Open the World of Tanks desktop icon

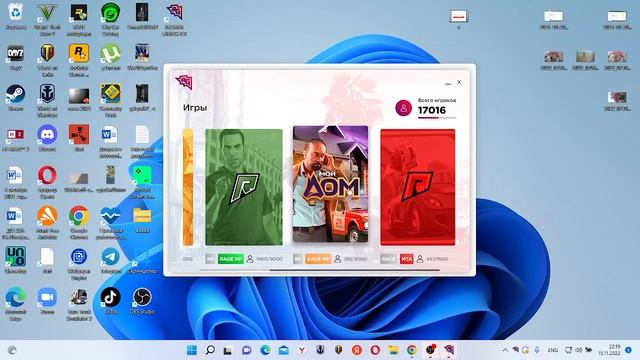pos(47,60)
